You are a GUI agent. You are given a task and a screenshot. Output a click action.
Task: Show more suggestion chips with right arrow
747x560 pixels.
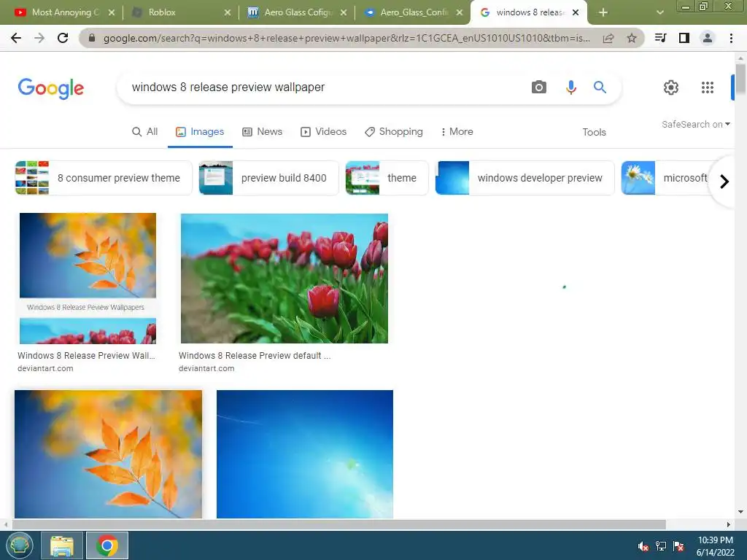724,182
